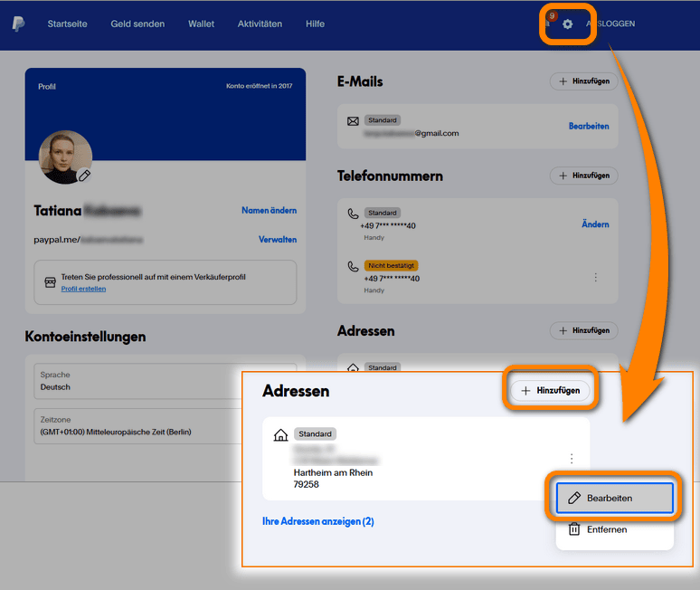The width and height of the screenshot is (700, 590).
Task: Click the Standard badge above first phone number
Action: [383, 213]
